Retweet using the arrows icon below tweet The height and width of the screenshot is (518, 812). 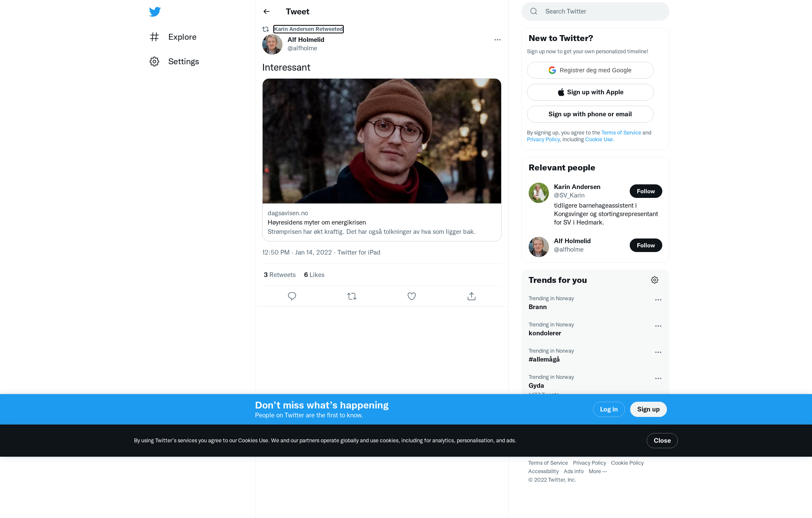(352, 296)
